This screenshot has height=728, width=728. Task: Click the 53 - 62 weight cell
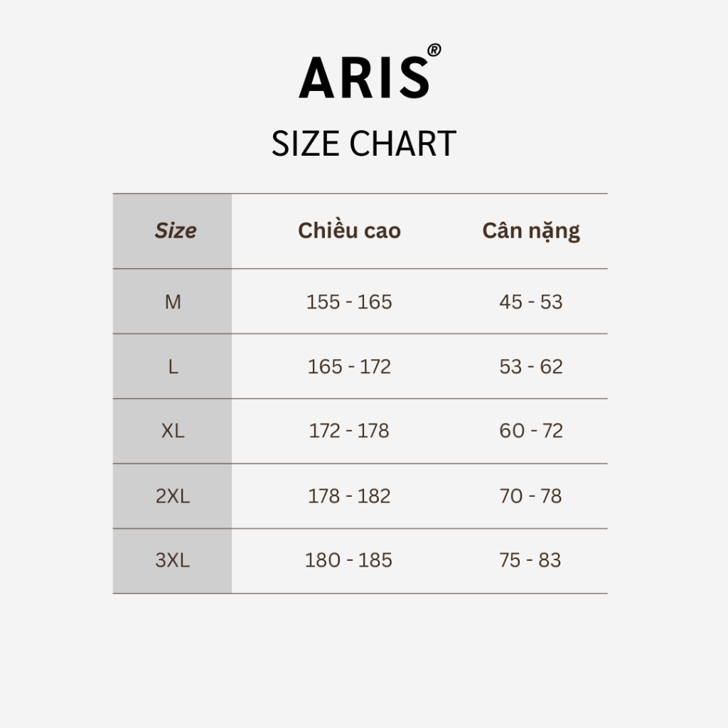(x=531, y=367)
